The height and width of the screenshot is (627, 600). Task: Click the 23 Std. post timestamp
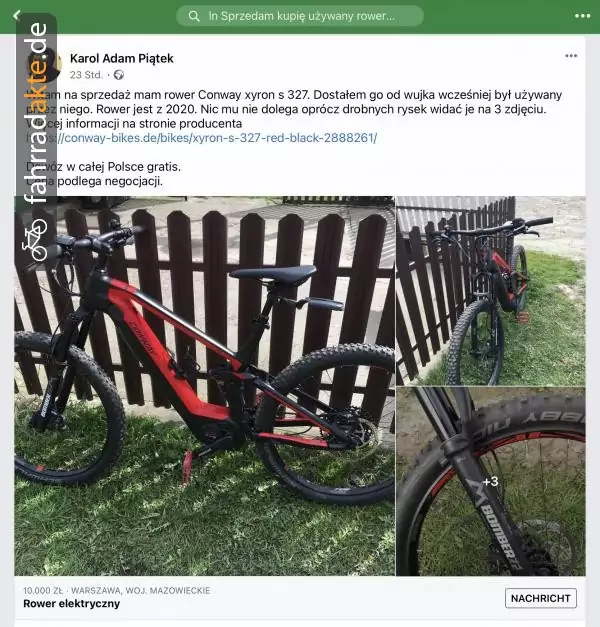tap(86, 75)
